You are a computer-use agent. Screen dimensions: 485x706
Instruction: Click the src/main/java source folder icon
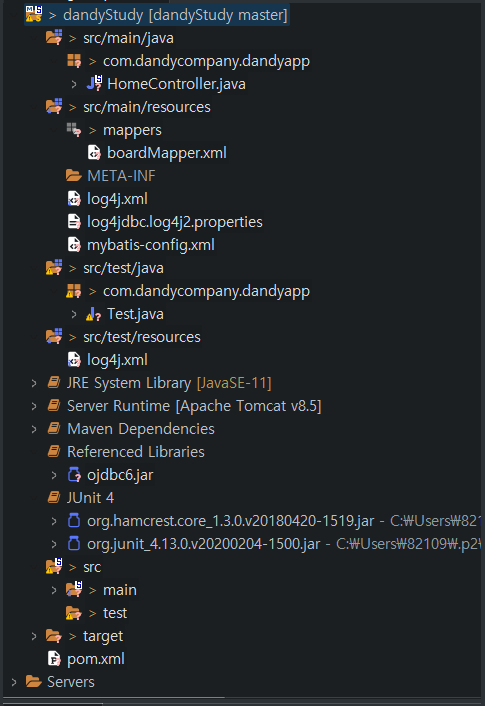[54, 37]
